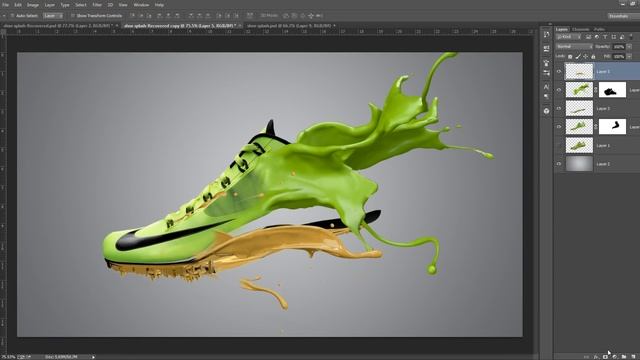Enable Show Transform Controls checkbox
Screen dimensions: 640x360
73,16
